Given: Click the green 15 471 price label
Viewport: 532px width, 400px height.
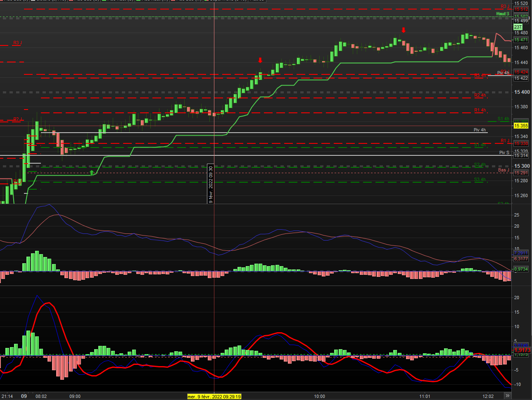Looking at the screenshot, I should [521, 40].
